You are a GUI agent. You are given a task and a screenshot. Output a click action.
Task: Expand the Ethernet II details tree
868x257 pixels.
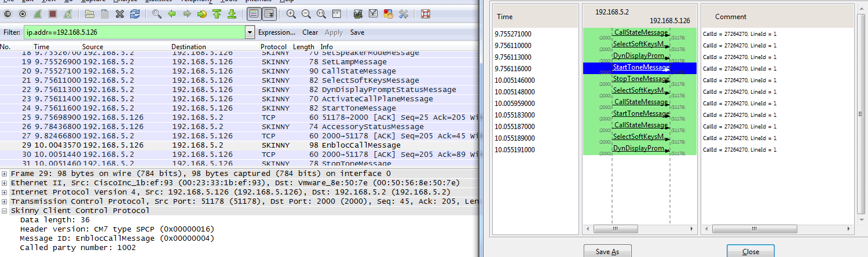tap(5, 183)
